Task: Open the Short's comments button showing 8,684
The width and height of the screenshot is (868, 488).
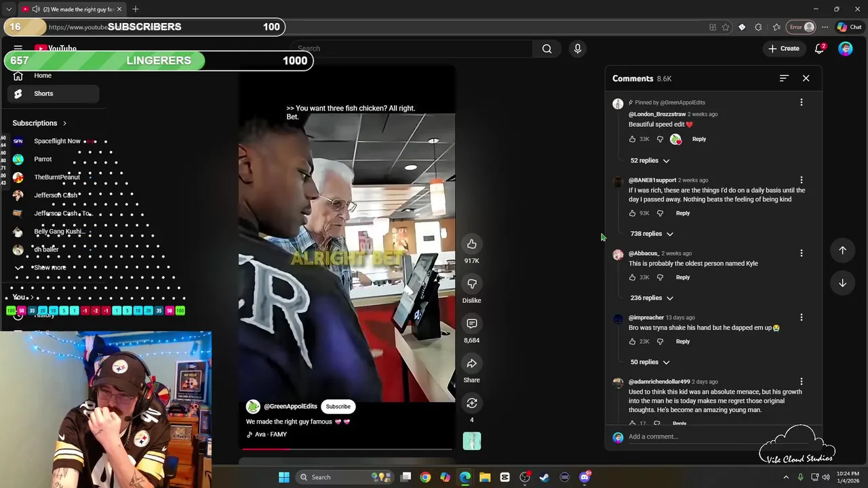Action: (472, 324)
